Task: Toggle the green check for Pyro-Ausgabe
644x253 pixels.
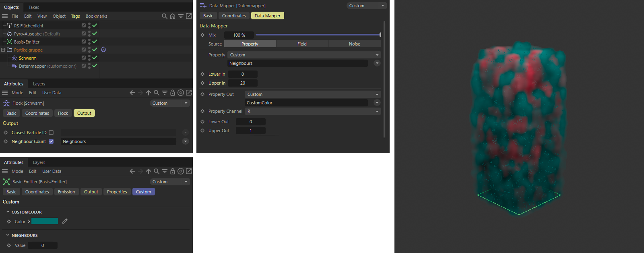Action: pos(95,33)
